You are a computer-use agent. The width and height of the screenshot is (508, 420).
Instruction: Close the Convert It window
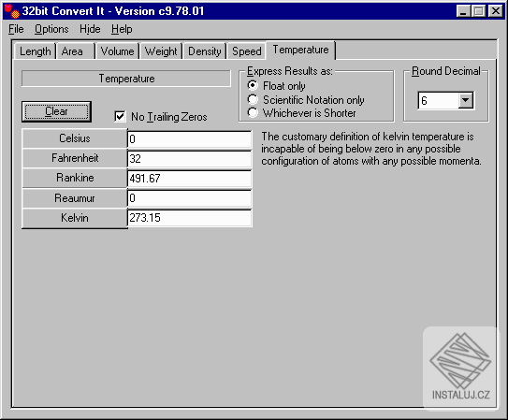pos(495,11)
